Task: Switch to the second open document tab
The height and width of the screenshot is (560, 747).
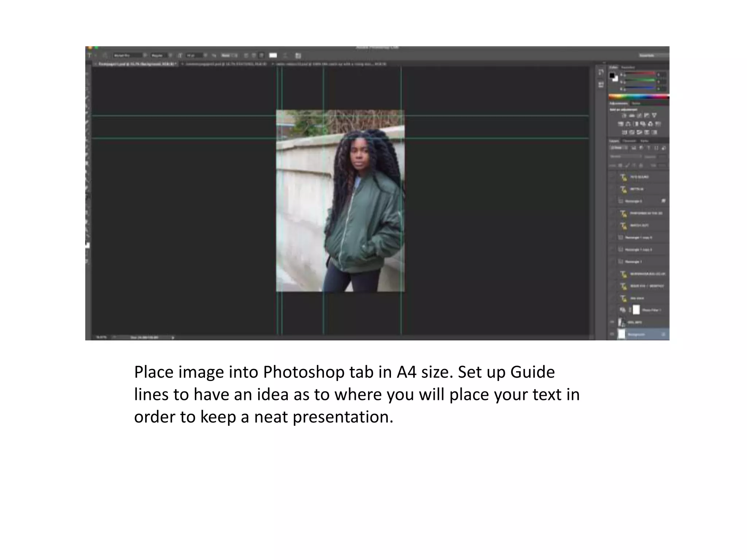Action: (226, 64)
